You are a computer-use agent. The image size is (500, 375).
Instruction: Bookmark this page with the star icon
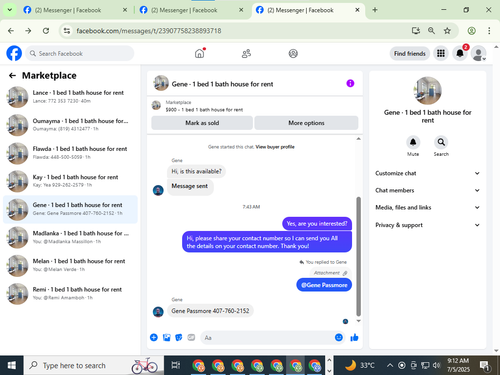click(447, 31)
